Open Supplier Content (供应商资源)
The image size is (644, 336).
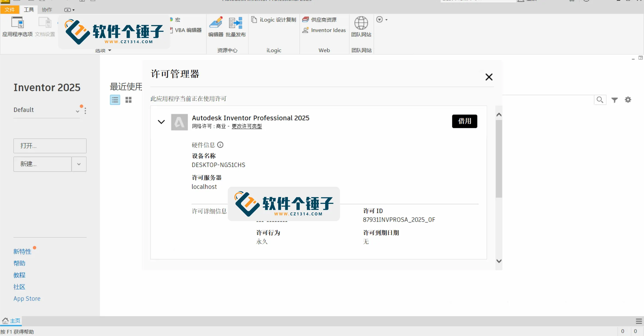319,20
